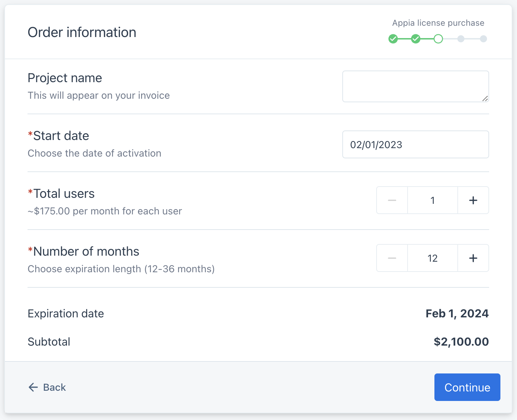Go back using the Back link
Viewport: 517px width, 420px height.
point(54,387)
